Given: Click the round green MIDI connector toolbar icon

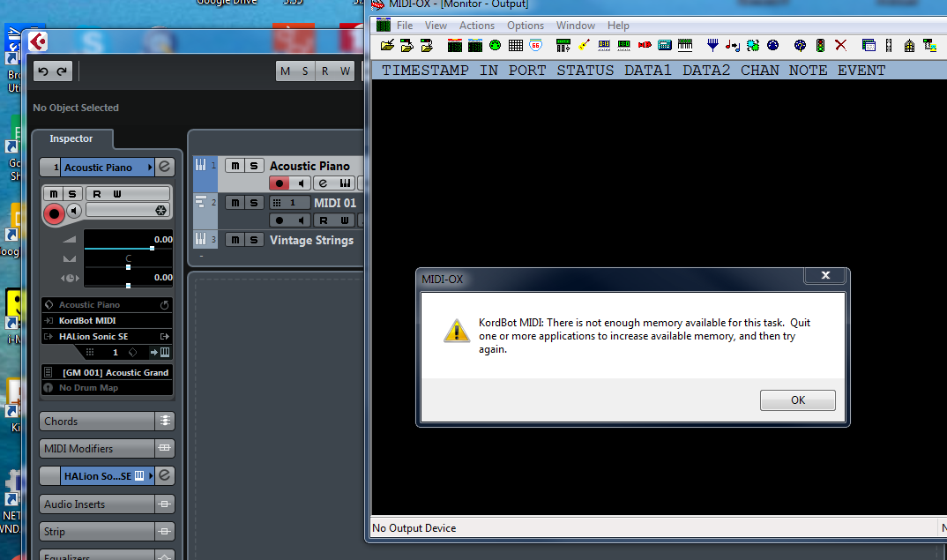Looking at the screenshot, I should 496,45.
